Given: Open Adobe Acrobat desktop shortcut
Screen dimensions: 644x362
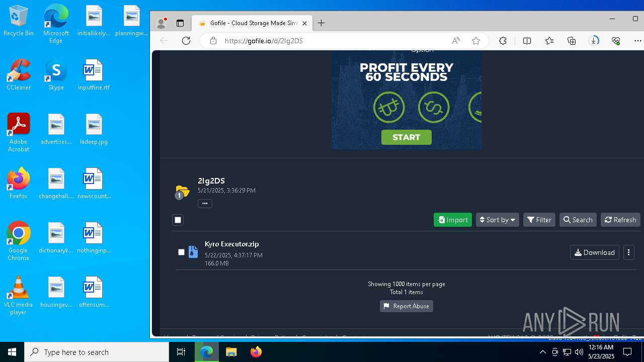Looking at the screenshot, I should click(19, 133).
